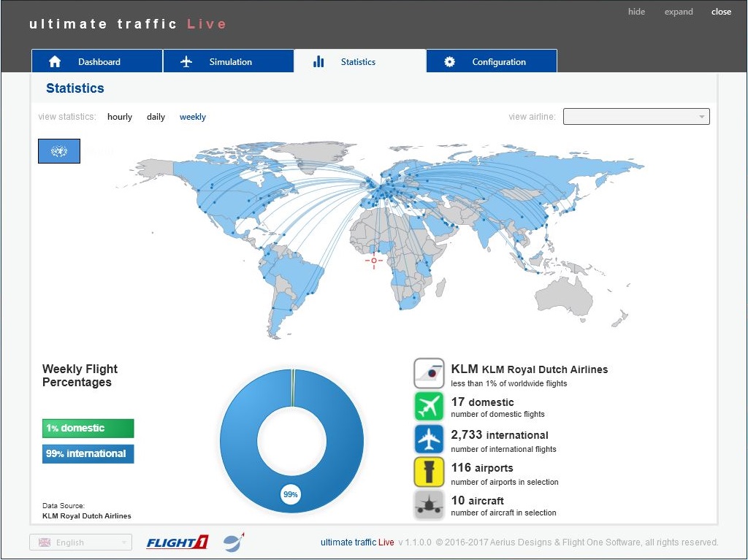Click the KLM airline tail logo icon
The image size is (748, 560).
pyautogui.click(x=429, y=374)
